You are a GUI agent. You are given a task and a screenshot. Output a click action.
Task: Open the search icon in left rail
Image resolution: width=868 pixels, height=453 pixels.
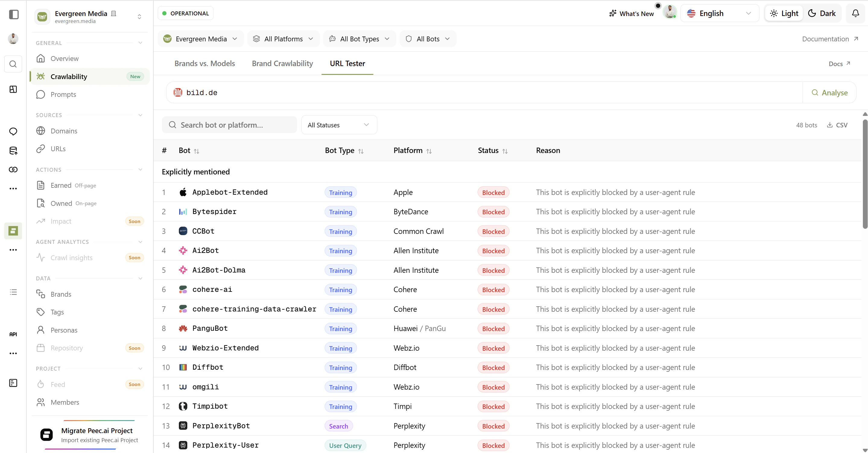[x=13, y=64]
